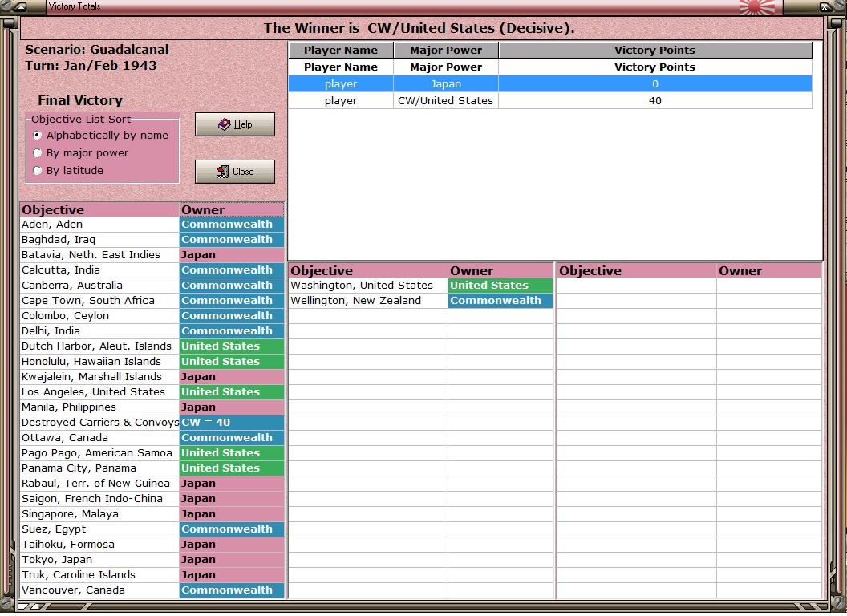The width and height of the screenshot is (847, 616).
Task: Select Honolulu, Hawaiian Islands objective
Action: click(99, 361)
